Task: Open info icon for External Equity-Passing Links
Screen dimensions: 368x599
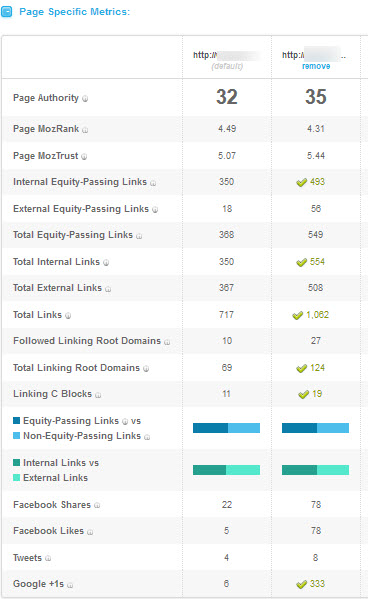Action: 155,210
